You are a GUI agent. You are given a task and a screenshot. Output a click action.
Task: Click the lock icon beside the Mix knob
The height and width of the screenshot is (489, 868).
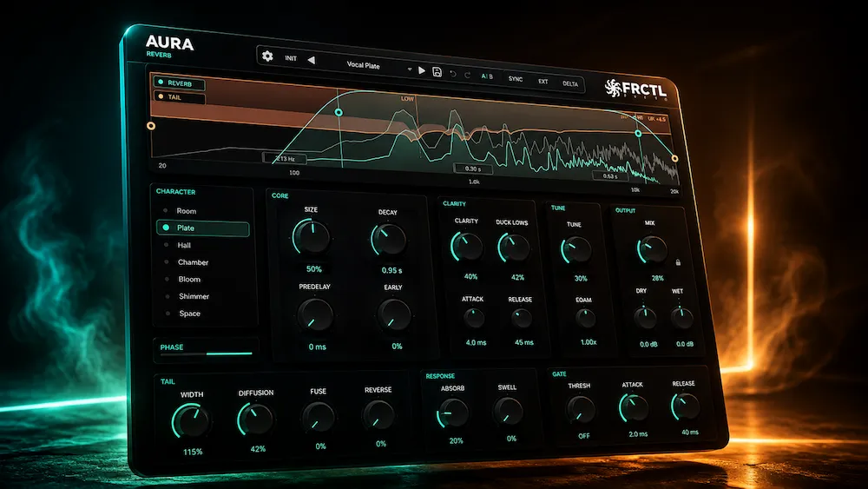(x=678, y=262)
